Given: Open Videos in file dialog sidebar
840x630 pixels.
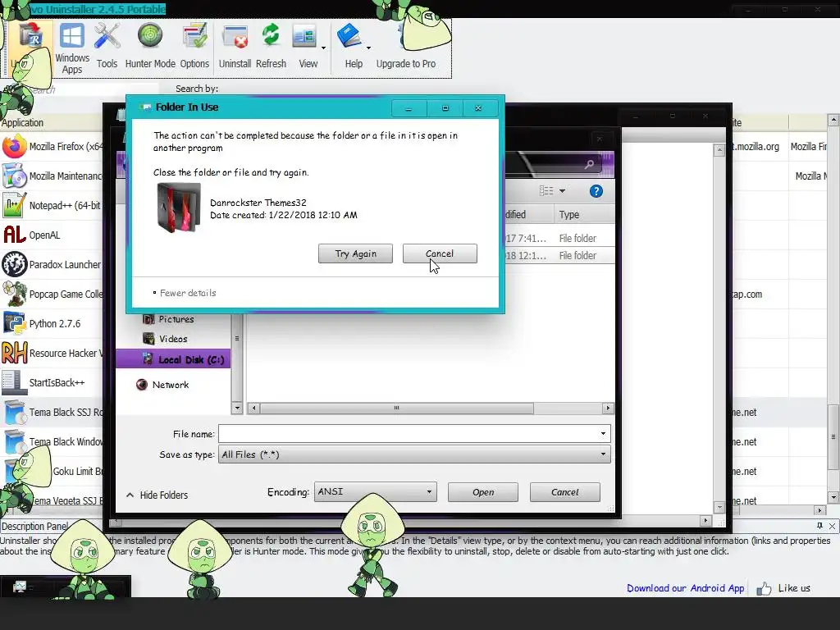Looking at the screenshot, I should pyautogui.click(x=165, y=339).
